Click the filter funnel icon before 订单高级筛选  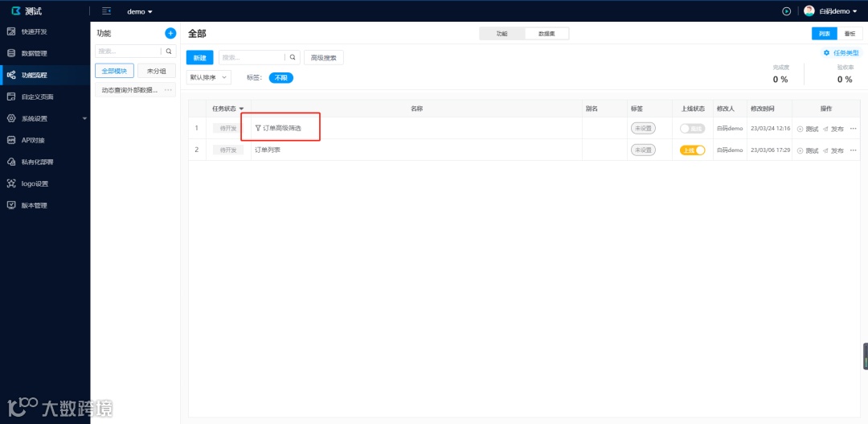[258, 128]
